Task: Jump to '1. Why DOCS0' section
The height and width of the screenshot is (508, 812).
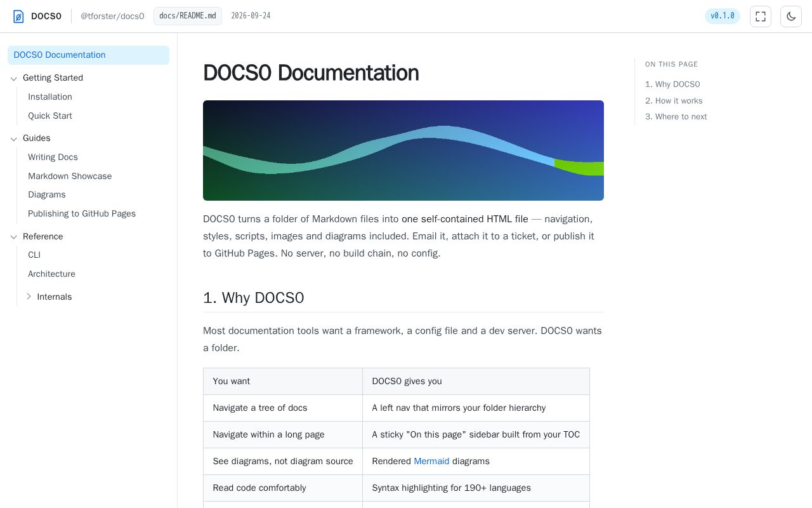Action: [x=672, y=84]
